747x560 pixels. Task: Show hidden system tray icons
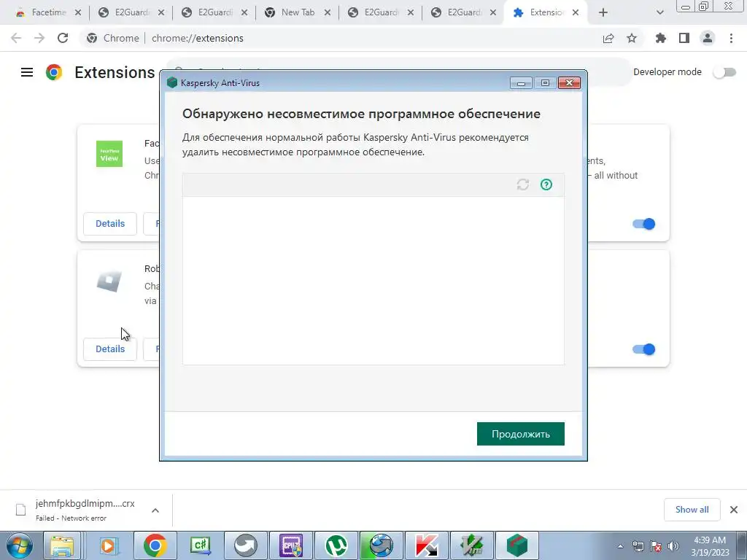[x=620, y=546]
